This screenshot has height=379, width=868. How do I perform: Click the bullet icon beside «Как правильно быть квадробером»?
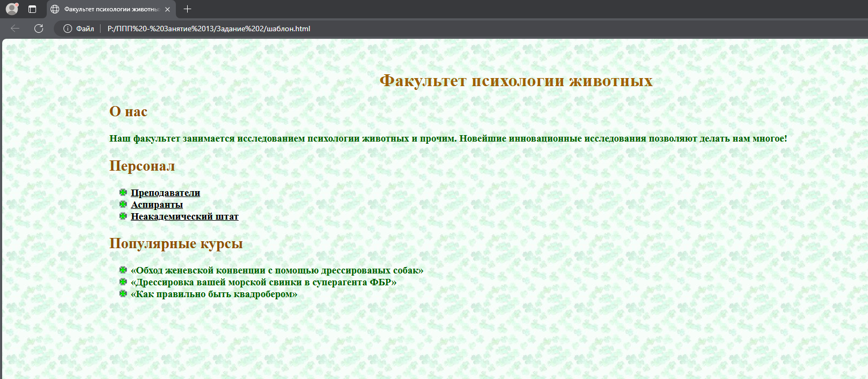[123, 294]
